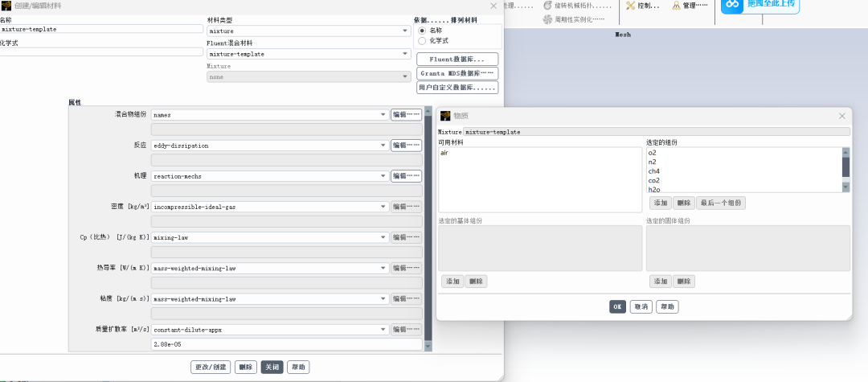This screenshot has height=382, width=868.
Task: Click the 控制 ribbon icon
Action: coord(631,6)
